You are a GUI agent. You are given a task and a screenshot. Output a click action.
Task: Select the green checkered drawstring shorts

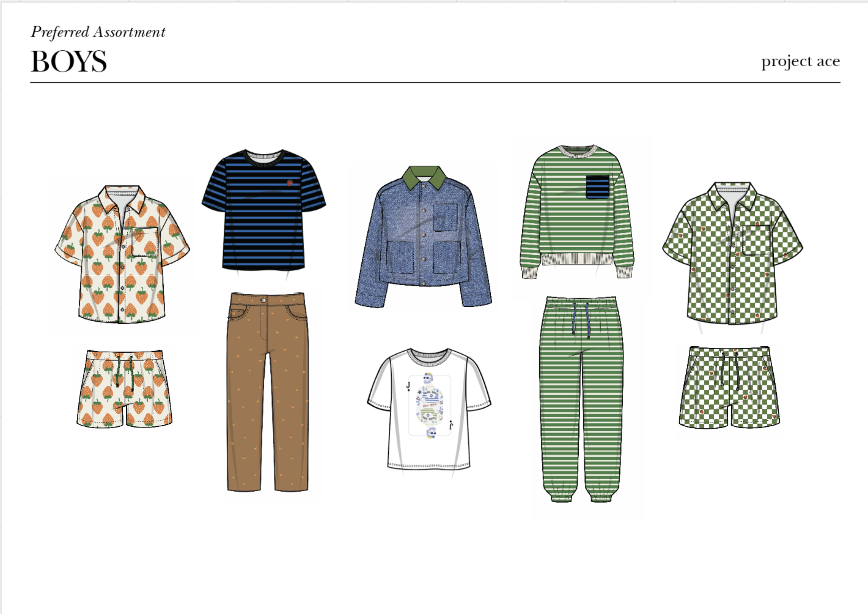729,387
